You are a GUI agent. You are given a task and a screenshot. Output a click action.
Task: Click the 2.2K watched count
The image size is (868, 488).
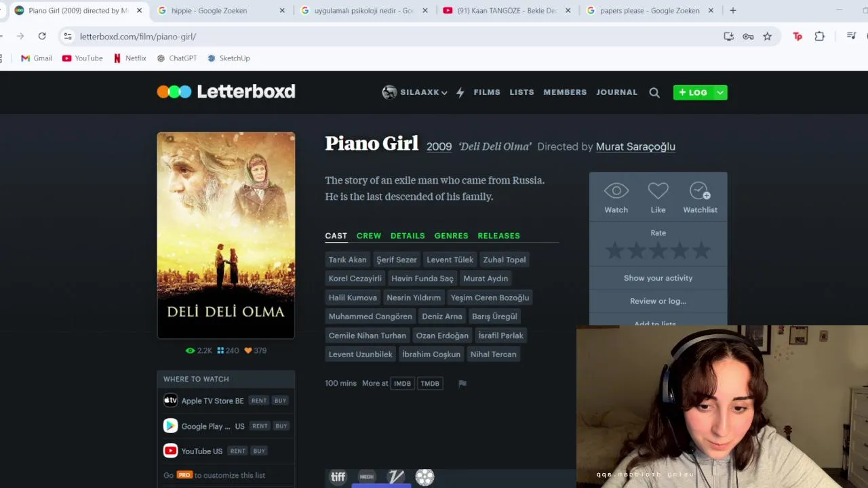pos(199,350)
